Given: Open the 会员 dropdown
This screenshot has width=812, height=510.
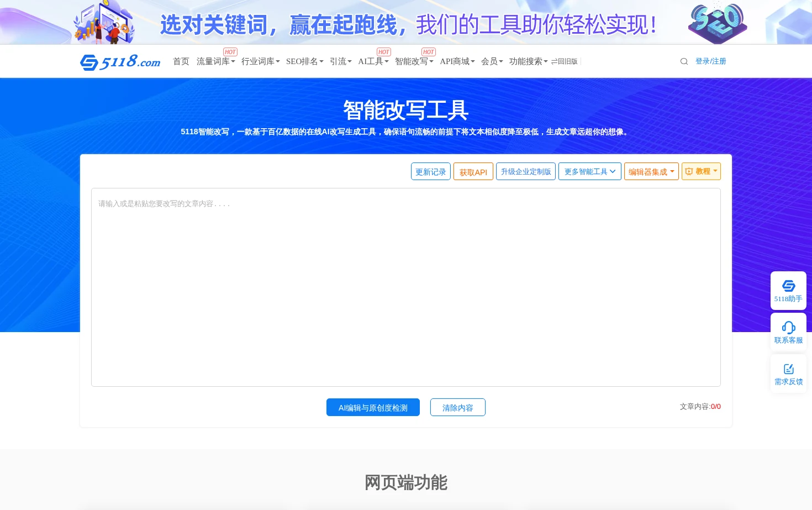Looking at the screenshot, I should pyautogui.click(x=492, y=61).
